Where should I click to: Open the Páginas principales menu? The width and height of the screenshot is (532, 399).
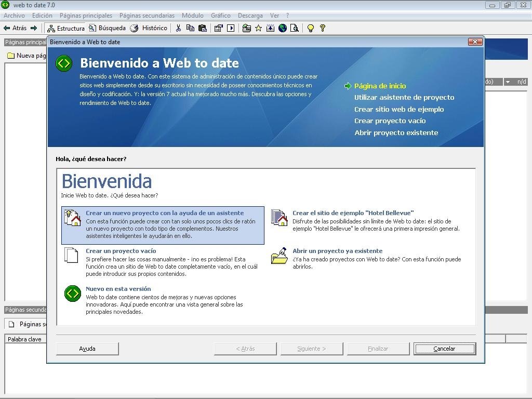[86, 16]
